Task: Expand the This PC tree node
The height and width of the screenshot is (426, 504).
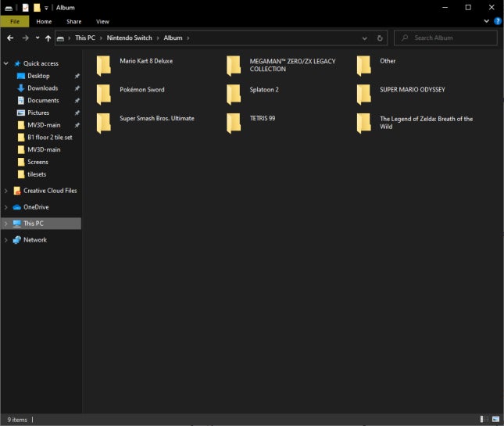Action: pyautogui.click(x=5, y=224)
